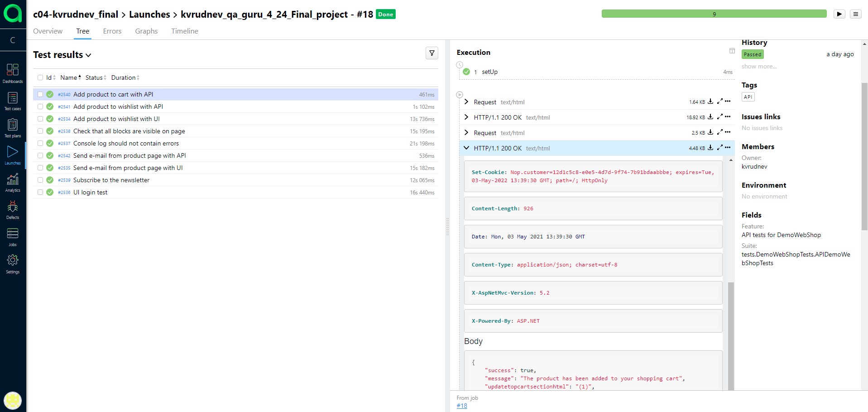Click the rerun launch play button
The height and width of the screenshot is (412, 868).
[839, 14]
